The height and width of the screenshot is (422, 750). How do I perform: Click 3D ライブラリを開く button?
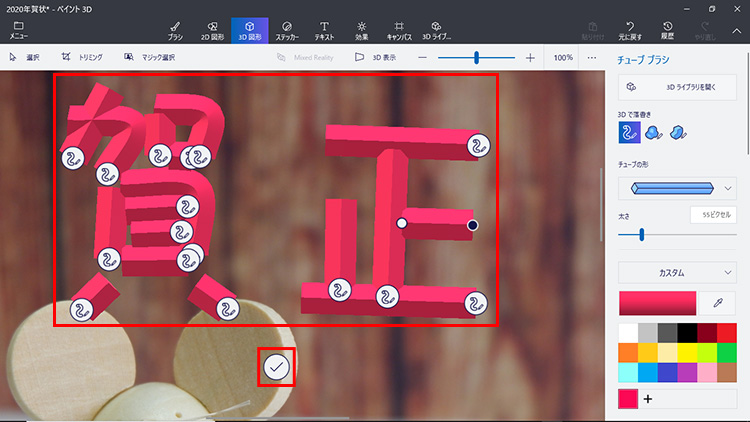click(x=677, y=87)
